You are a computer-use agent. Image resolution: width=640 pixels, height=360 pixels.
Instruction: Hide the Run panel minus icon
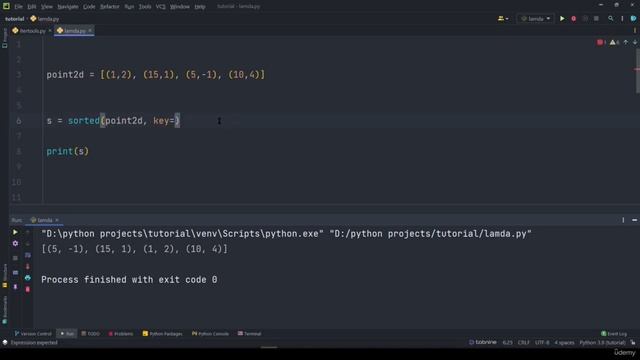(x=634, y=220)
